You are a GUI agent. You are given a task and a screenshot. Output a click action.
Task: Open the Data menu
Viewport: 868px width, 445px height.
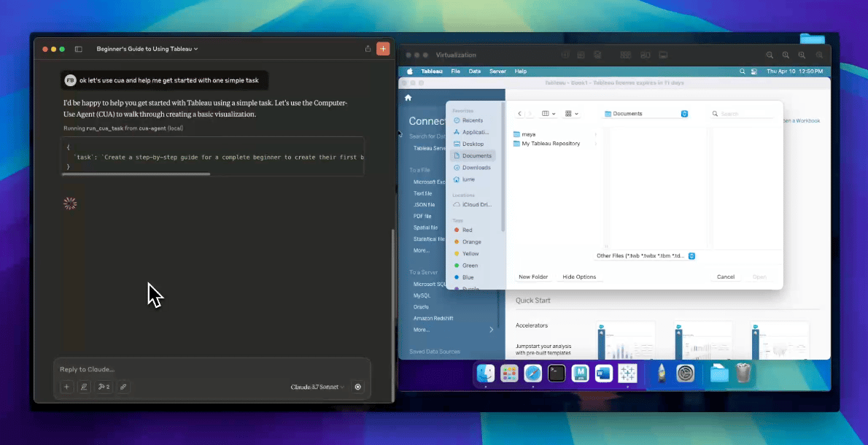click(x=475, y=71)
